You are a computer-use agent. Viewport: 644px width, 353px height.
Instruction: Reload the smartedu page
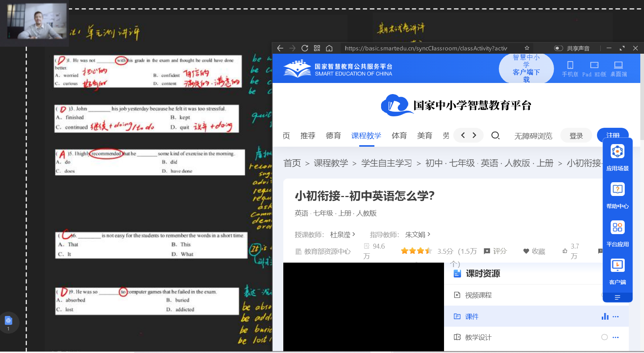[305, 48]
